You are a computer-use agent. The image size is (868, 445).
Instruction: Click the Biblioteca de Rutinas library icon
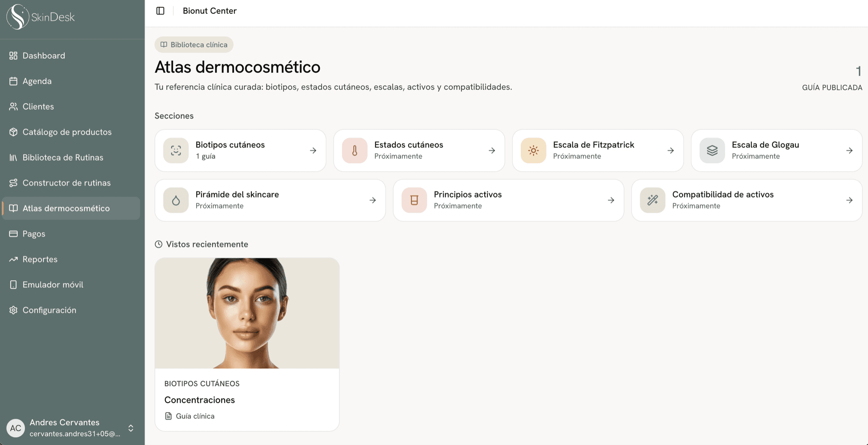point(13,158)
